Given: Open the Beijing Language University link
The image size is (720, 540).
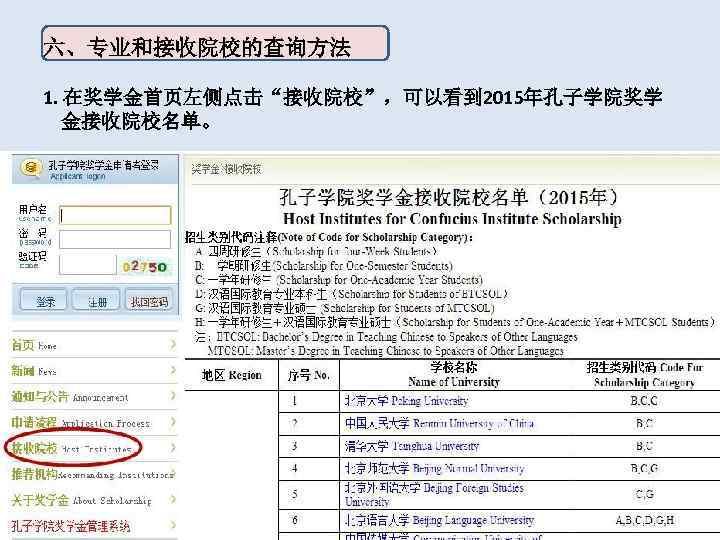Looking at the screenshot, I should [439, 520].
